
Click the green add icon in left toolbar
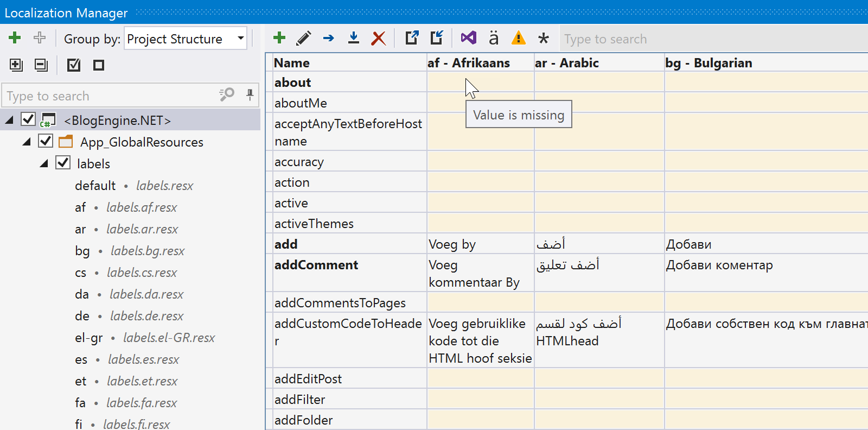[15, 38]
